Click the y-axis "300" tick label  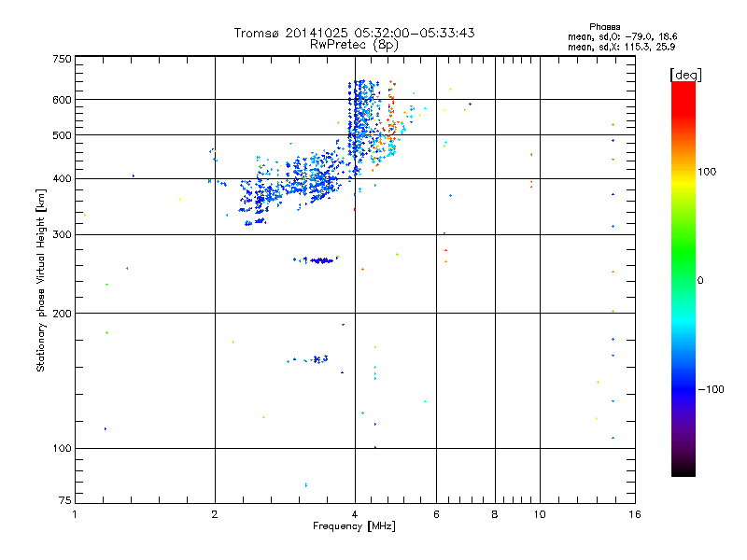pyautogui.click(x=62, y=235)
